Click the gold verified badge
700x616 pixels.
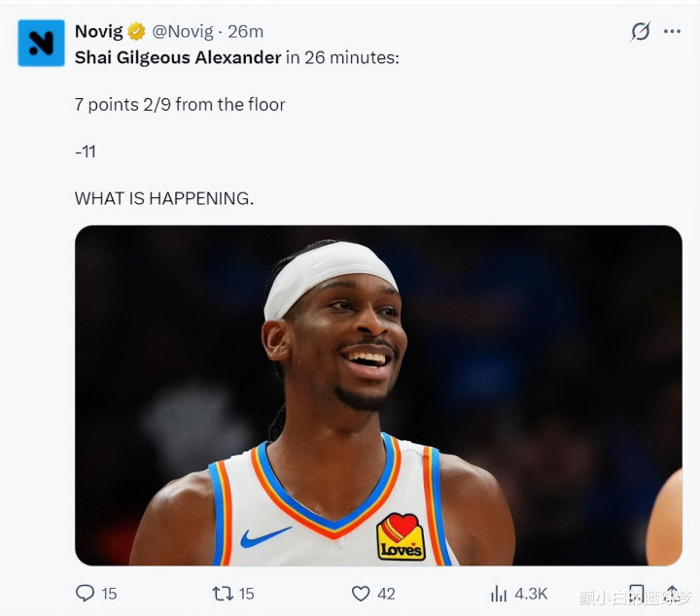[136, 32]
